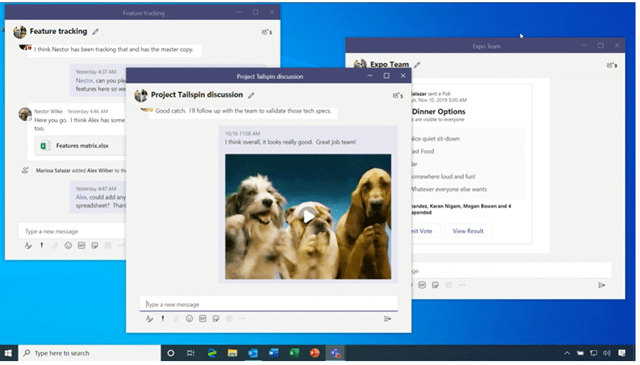Image resolution: width=640 pixels, height=365 pixels.
Task: Open Format options in Project Tailspin toolbar
Action: click(x=149, y=319)
